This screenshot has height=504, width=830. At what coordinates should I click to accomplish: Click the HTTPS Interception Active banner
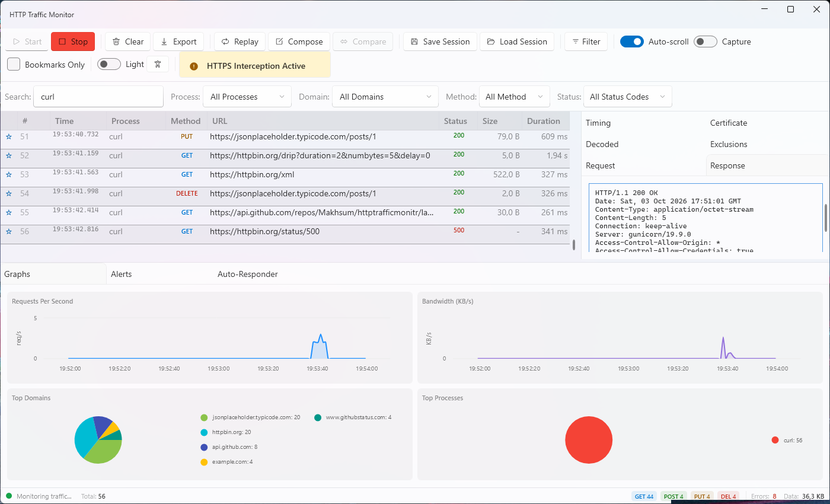point(255,66)
